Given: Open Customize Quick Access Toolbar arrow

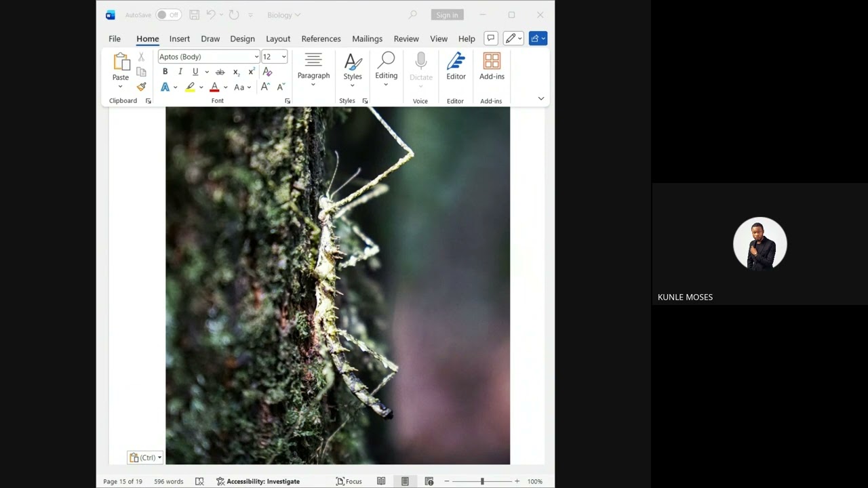Looking at the screenshot, I should tap(250, 15).
